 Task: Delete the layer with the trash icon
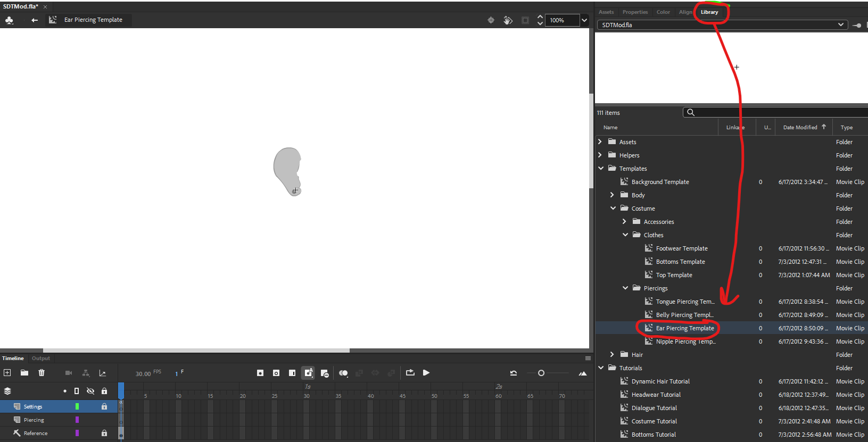coord(42,373)
